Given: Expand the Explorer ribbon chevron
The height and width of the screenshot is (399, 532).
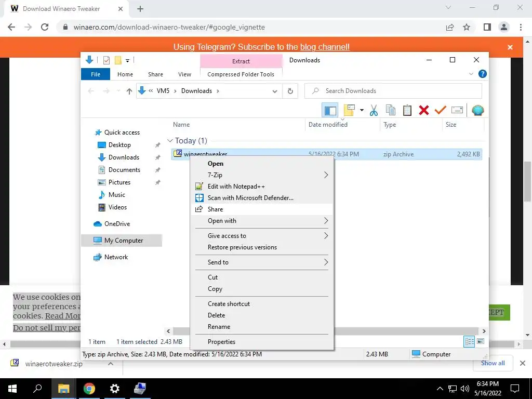Looking at the screenshot, I should [471, 74].
